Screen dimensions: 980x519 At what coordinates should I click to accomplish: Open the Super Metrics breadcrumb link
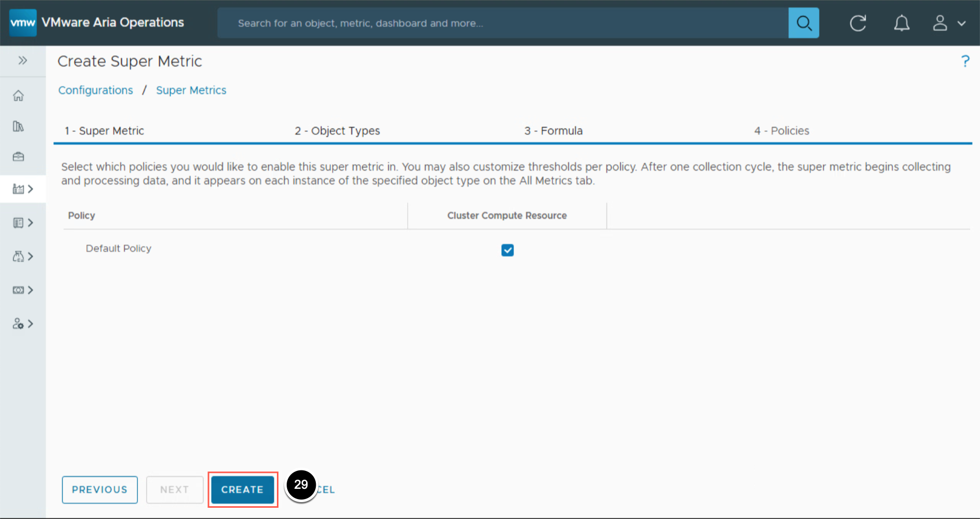tap(191, 91)
